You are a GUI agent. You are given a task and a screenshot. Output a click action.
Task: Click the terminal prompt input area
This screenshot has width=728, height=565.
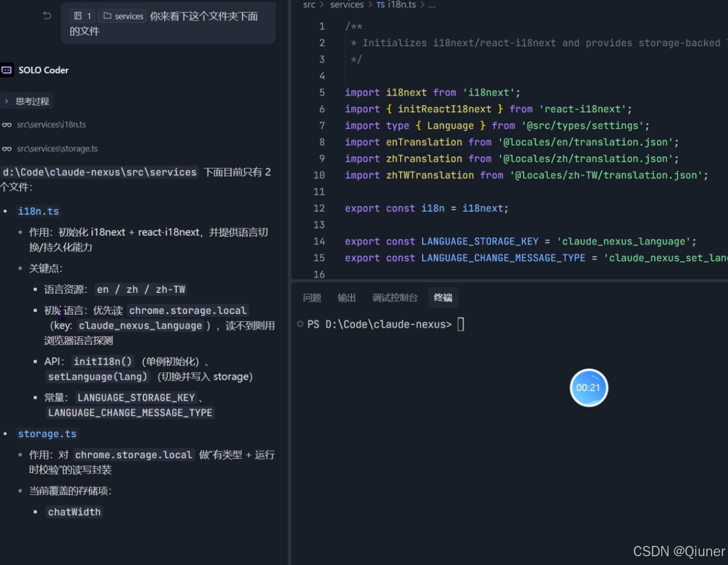click(x=461, y=324)
